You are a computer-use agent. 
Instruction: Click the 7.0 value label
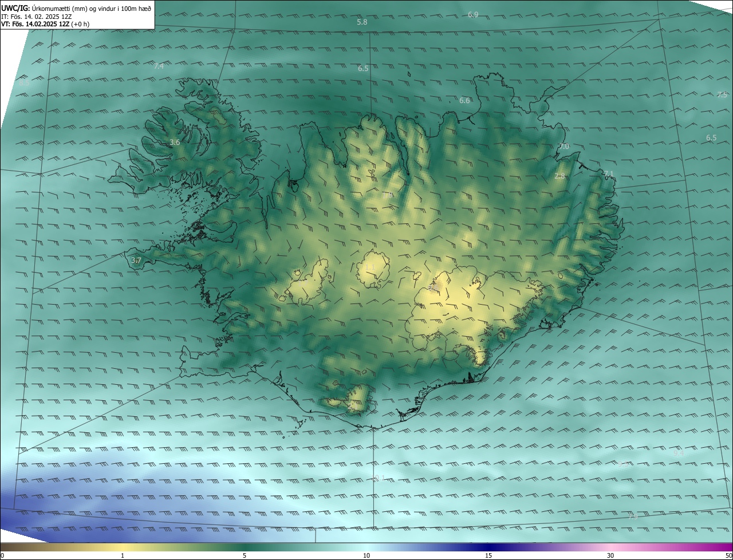tap(564, 147)
